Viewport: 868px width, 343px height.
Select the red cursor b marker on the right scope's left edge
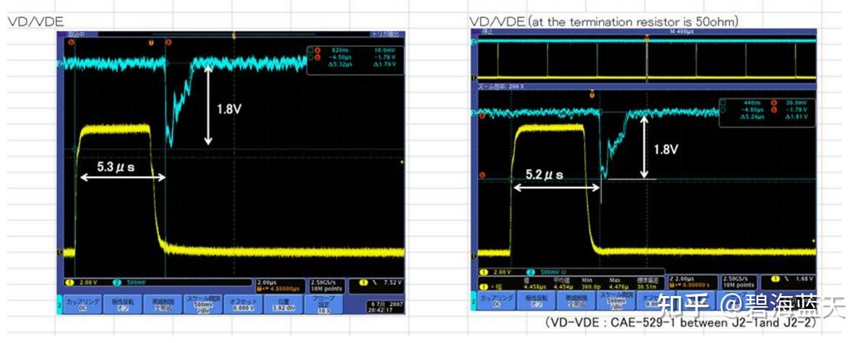(x=482, y=175)
